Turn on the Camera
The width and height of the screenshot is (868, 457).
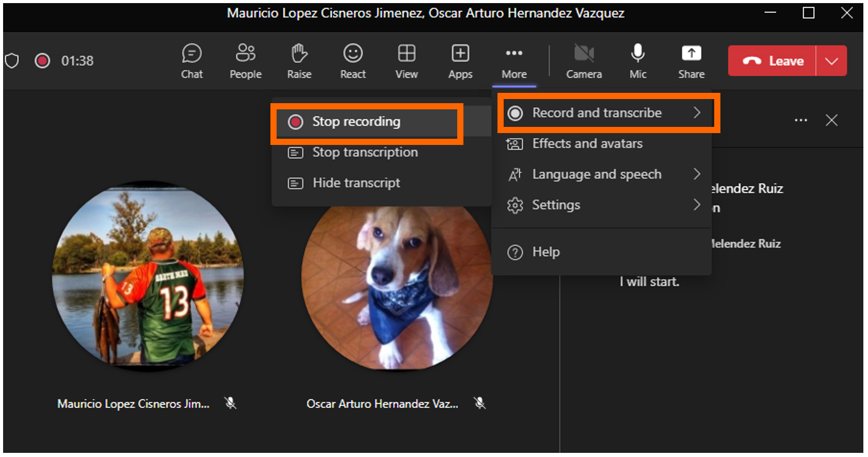click(584, 61)
